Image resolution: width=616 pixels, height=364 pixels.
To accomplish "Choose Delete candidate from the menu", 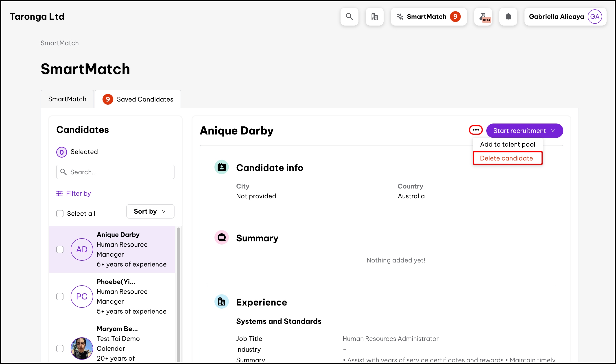I will (507, 158).
